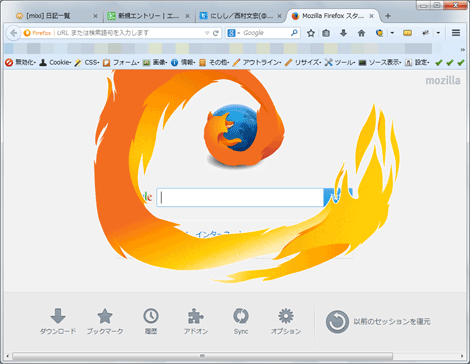
Task: Open 画像 menu in developer toolbar
Action: (155, 62)
